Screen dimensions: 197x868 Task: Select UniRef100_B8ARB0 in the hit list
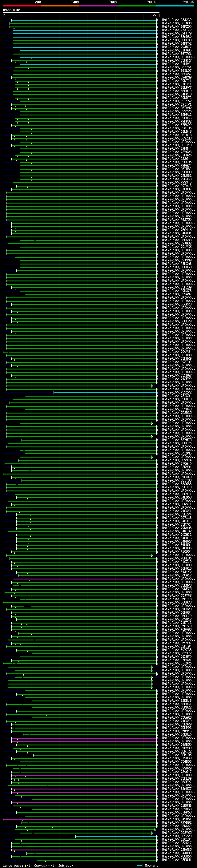[x=177, y=37]
